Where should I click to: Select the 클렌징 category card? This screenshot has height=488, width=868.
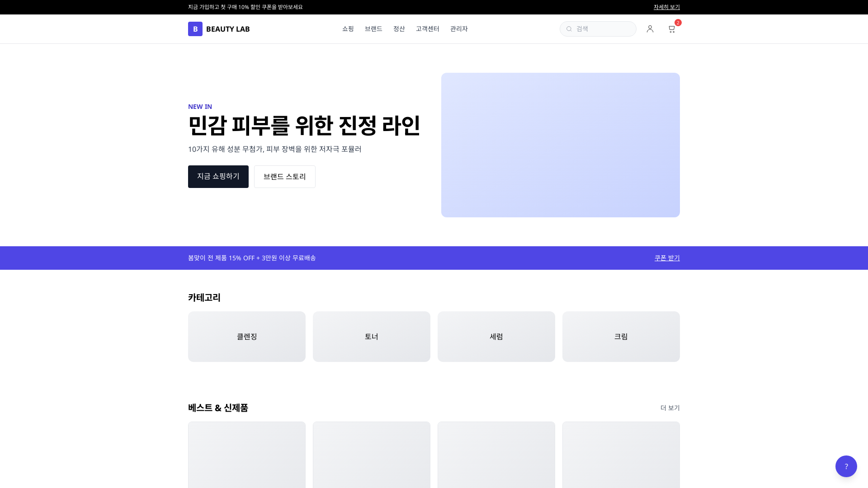tap(246, 336)
